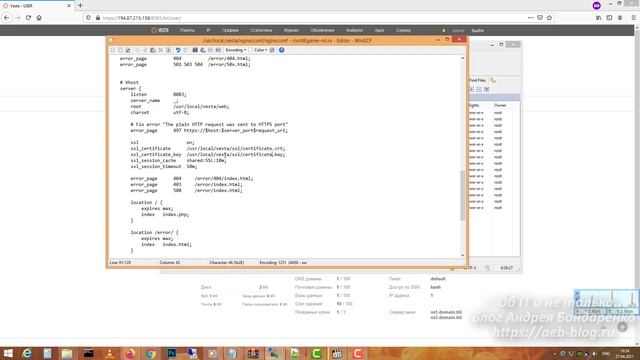Image resolution: width=640 pixels, height=360 pixels.
Task: Go to the browser home page
Action: [39, 18]
